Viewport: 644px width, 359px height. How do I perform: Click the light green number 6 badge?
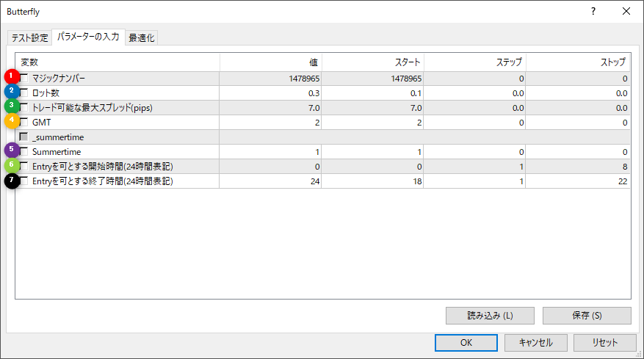[x=12, y=165]
